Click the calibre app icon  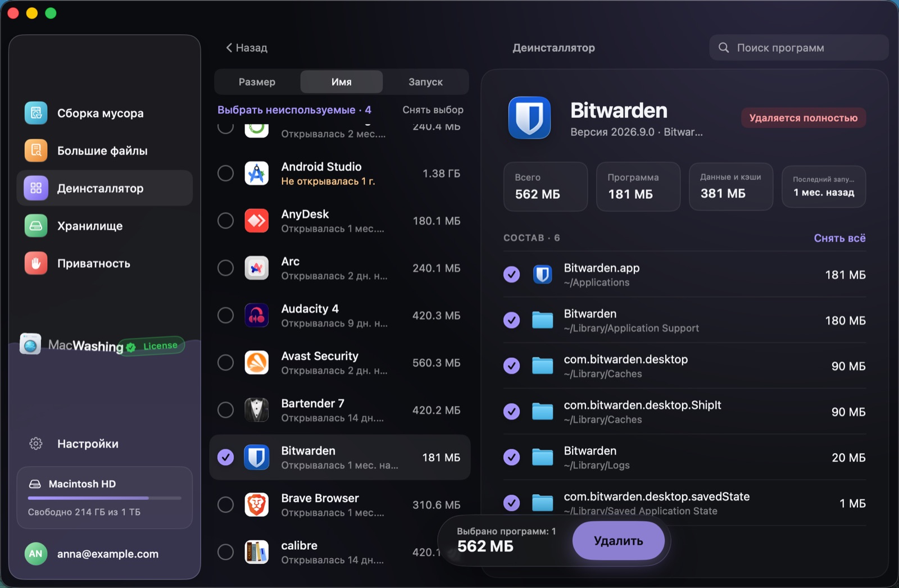257,552
